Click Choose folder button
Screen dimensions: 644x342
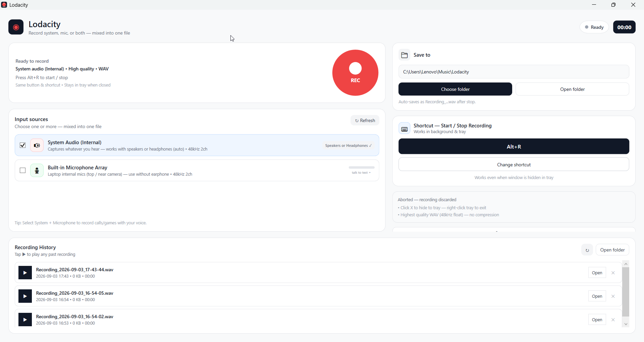[455, 89]
